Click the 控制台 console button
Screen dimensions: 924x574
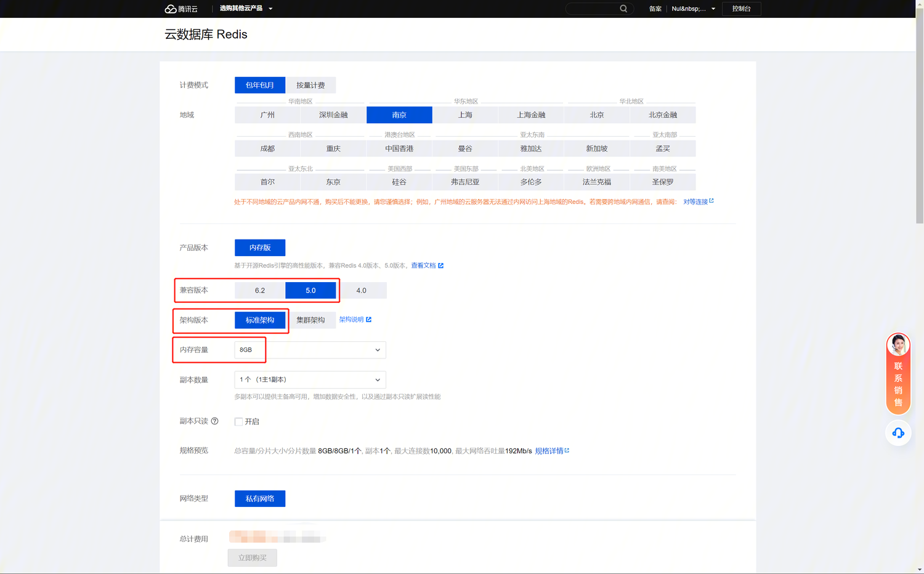click(741, 9)
